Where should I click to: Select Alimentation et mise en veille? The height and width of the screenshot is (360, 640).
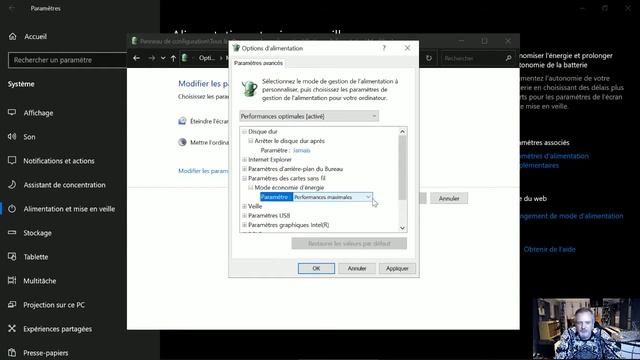pos(69,209)
